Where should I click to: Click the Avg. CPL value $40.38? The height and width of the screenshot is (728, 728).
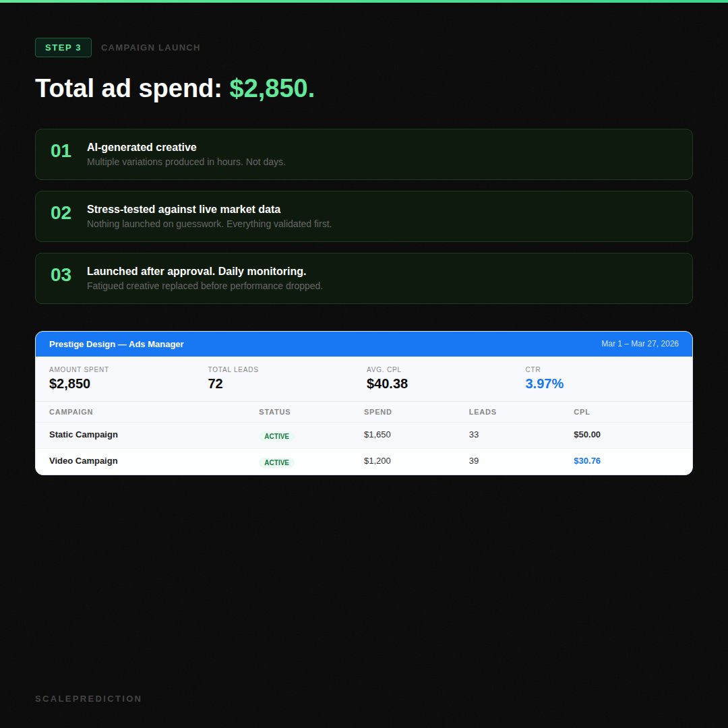387,384
